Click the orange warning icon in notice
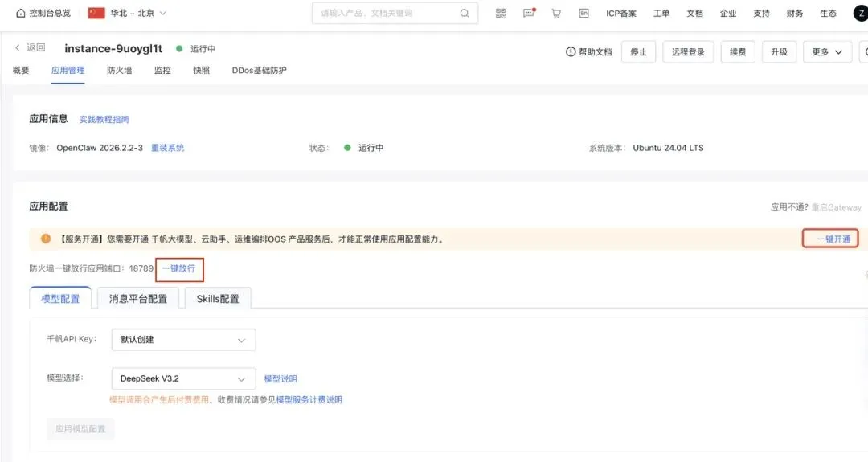Screen dimensions: 868x462 46,239
